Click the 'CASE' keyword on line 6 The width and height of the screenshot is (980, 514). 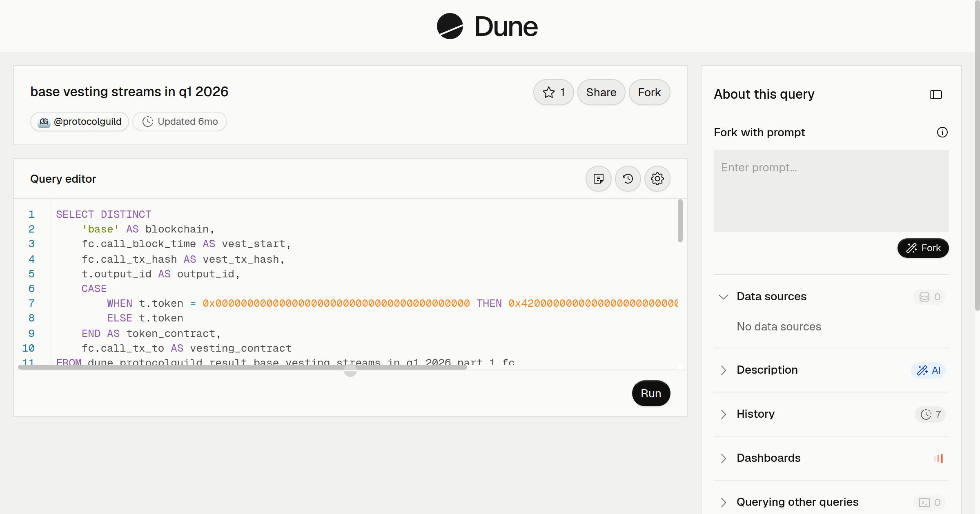click(x=94, y=289)
